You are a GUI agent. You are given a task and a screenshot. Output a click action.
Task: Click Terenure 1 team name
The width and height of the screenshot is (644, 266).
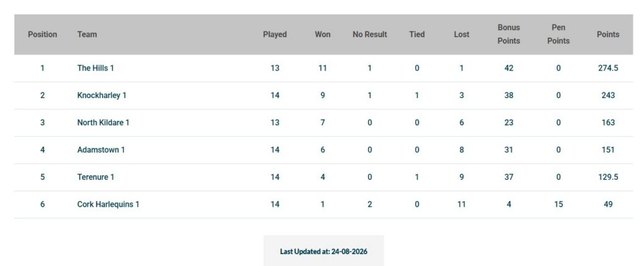point(96,177)
